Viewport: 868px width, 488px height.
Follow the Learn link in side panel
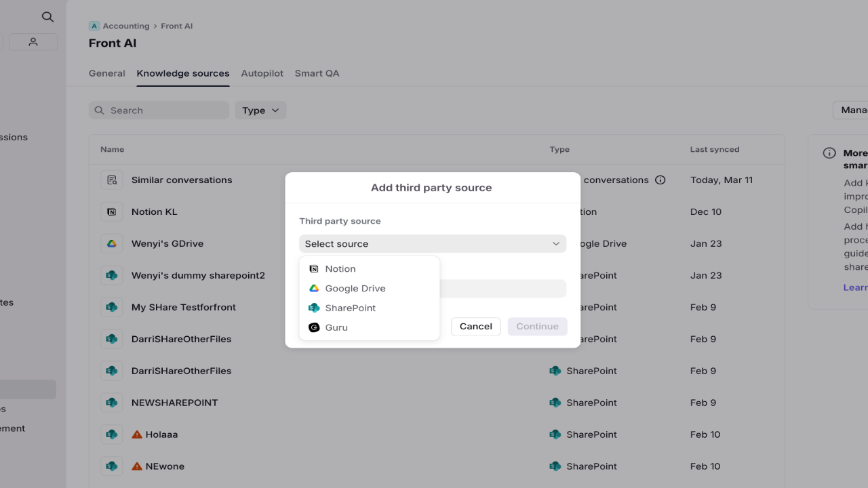(855, 287)
